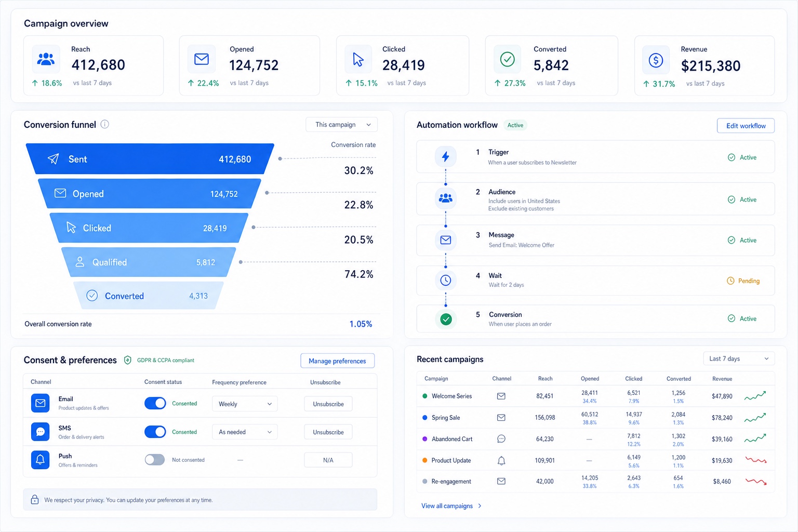Enable the Push consent toggle
Screen dimensions: 798x532
click(155, 460)
